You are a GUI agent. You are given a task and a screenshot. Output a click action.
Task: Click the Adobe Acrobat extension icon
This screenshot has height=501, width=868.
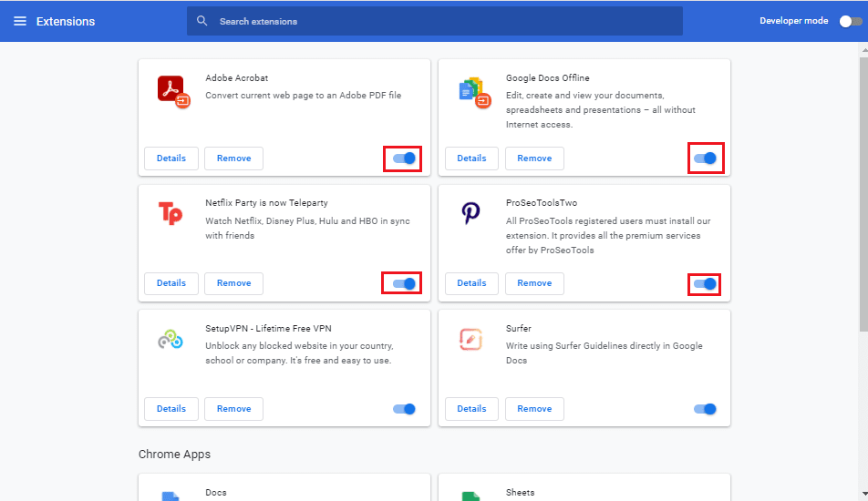(x=174, y=92)
